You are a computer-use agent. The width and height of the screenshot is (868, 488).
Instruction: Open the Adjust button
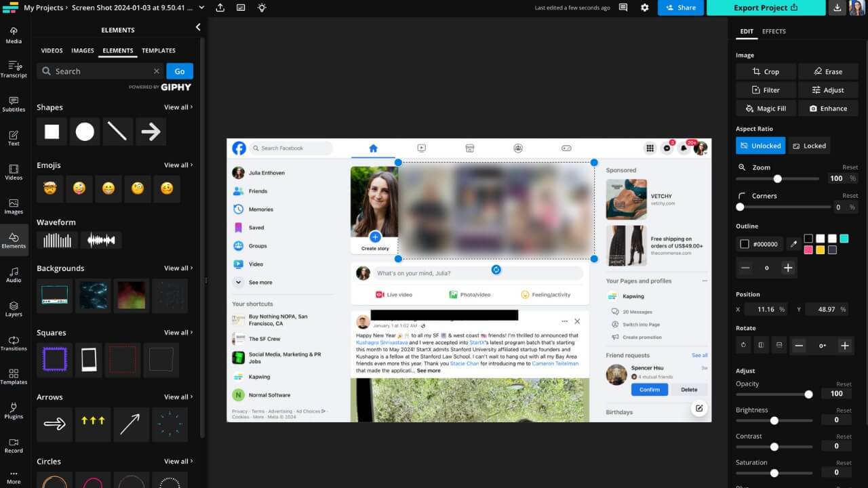(x=828, y=89)
